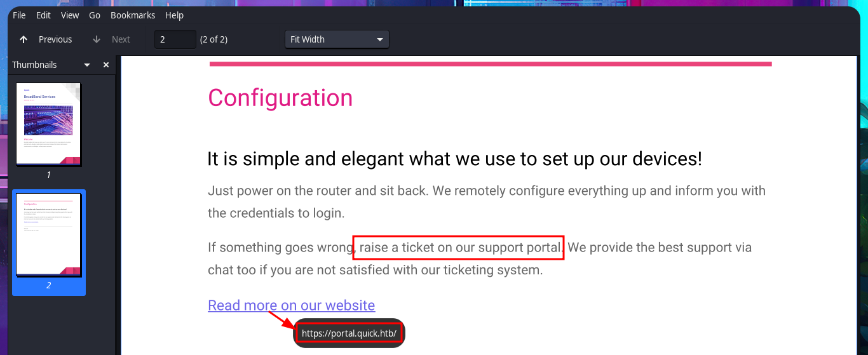Open the Bookmarks menu
This screenshot has height=355, width=868.
(x=133, y=15)
